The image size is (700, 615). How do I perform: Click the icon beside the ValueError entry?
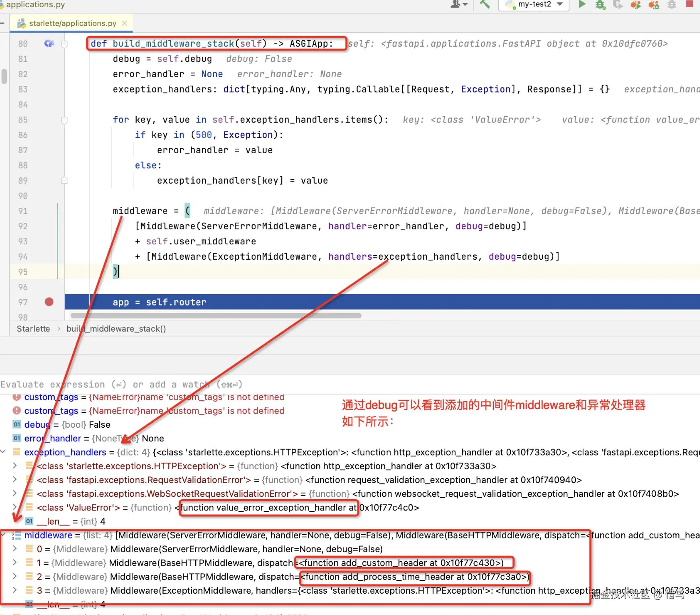(29, 507)
